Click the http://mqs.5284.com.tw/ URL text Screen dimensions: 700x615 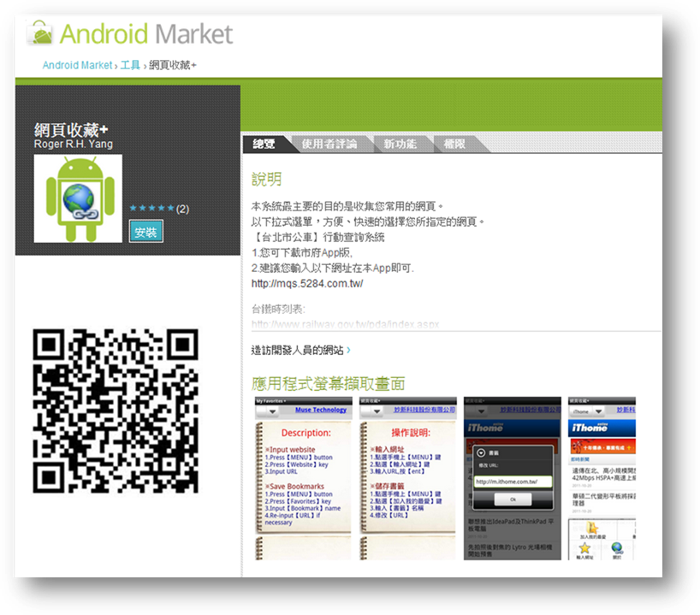pos(307,283)
